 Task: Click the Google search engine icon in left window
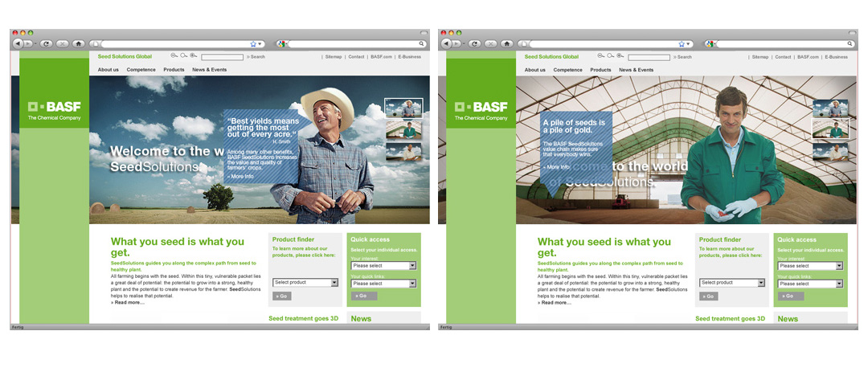[x=280, y=43]
